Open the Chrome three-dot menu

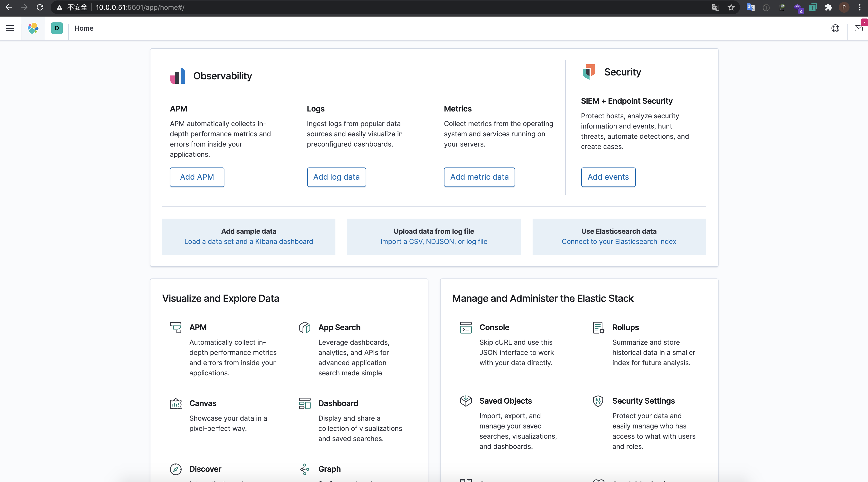click(859, 7)
